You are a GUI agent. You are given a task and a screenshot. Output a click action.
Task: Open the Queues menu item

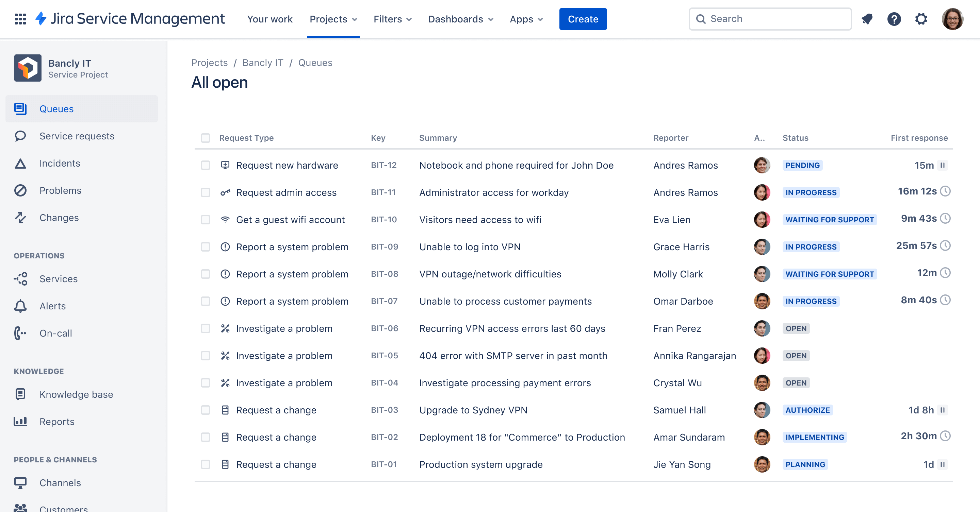coord(56,108)
